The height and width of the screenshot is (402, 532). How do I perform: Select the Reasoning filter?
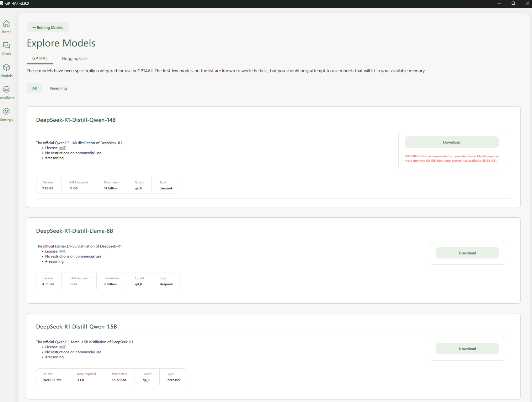[58, 88]
